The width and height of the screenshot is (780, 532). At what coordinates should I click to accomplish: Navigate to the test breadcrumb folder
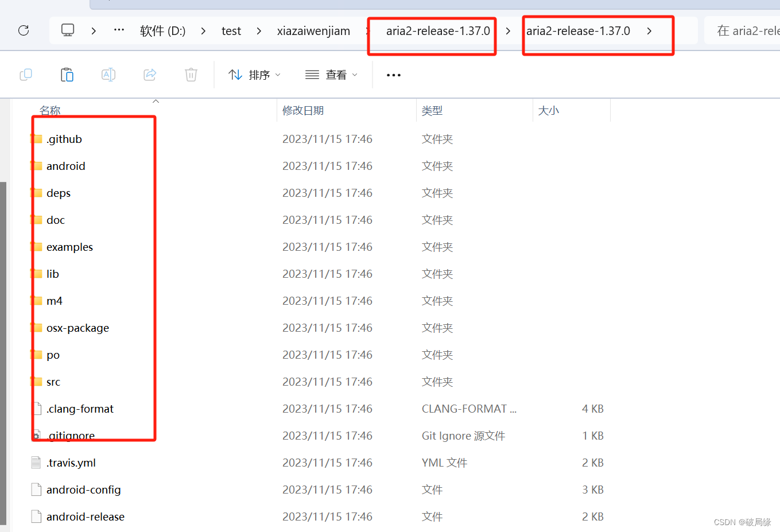pyautogui.click(x=231, y=30)
